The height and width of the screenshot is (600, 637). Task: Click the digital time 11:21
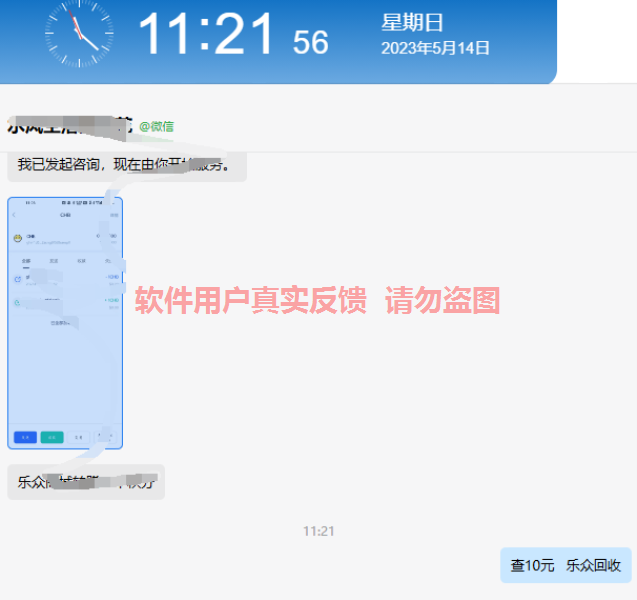(206, 33)
